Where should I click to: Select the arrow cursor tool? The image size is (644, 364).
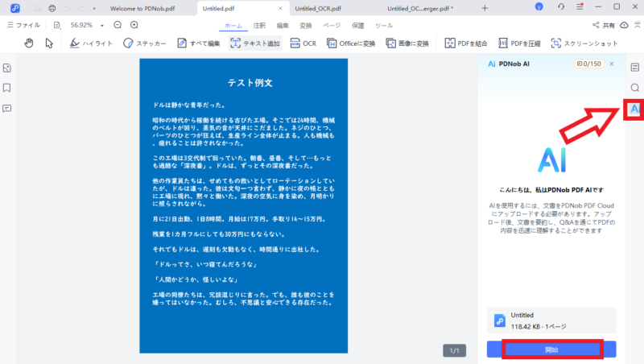click(x=49, y=43)
